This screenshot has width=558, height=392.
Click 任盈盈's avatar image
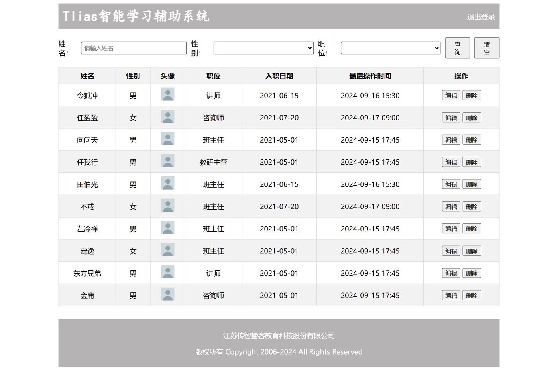(x=168, y=117)
